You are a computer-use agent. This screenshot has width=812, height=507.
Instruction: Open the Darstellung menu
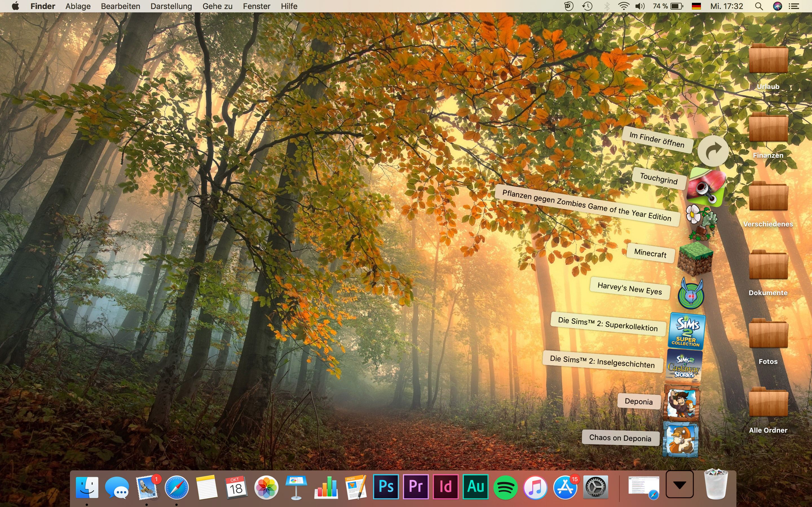click(x=171, y=6)
